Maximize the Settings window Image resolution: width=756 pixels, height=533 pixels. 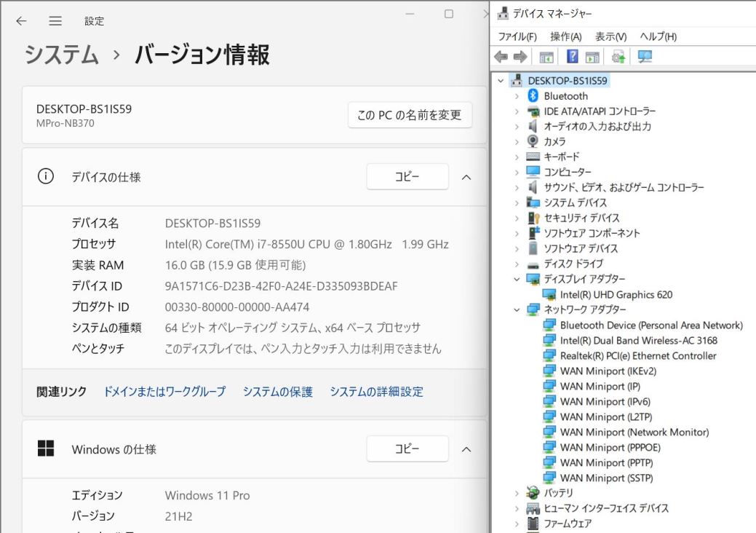click(x=449, y=14)
